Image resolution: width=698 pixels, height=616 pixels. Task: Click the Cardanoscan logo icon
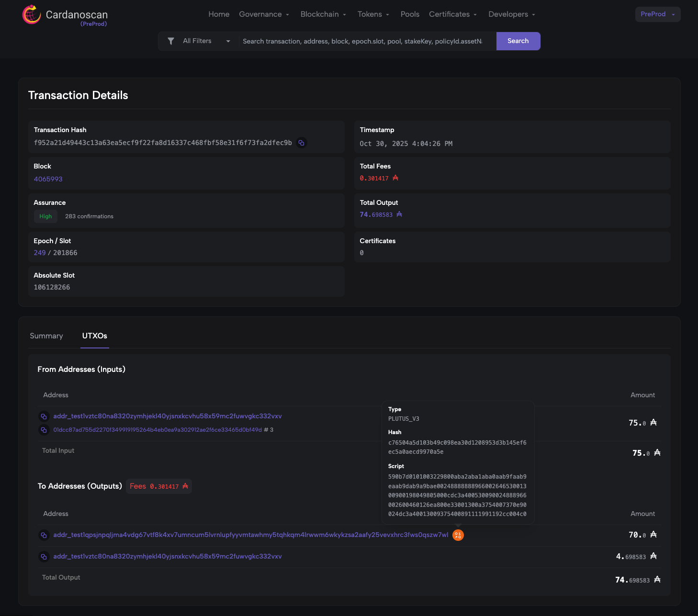tap(32, 14)
